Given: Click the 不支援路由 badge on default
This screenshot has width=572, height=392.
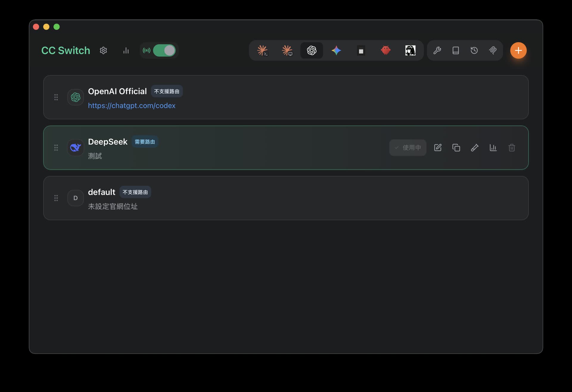Looking at the screenshot, I should [135, 192].
